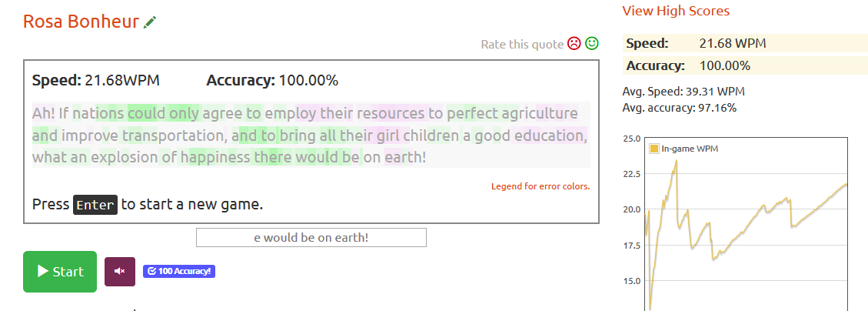Focus the typing input field below the quote
The height and width of the screenshot is (311, 868).
pos(311,237)
